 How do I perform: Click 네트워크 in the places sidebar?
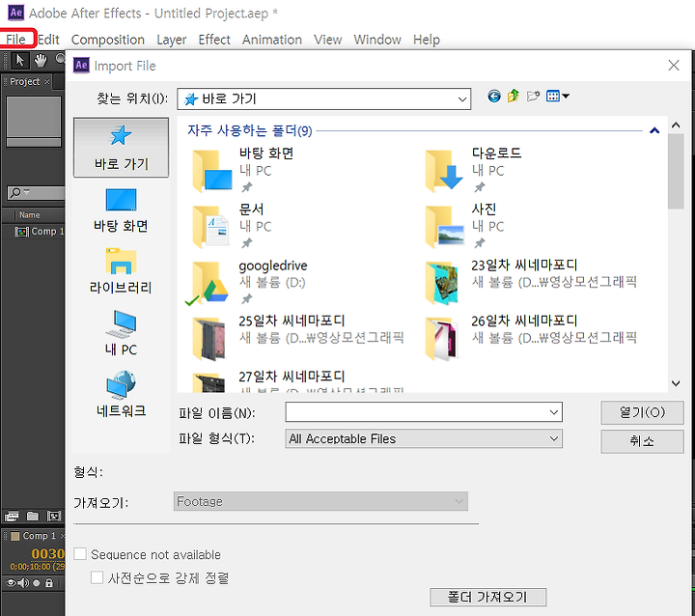(121, 394)
